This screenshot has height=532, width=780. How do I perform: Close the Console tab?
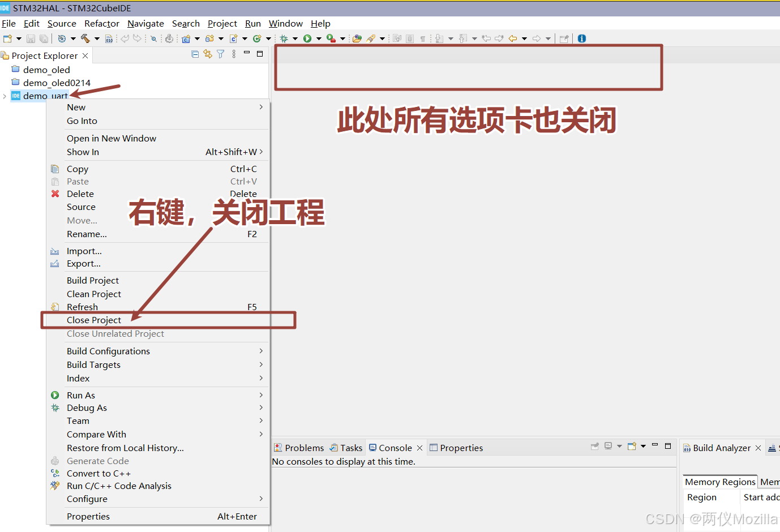419,448
